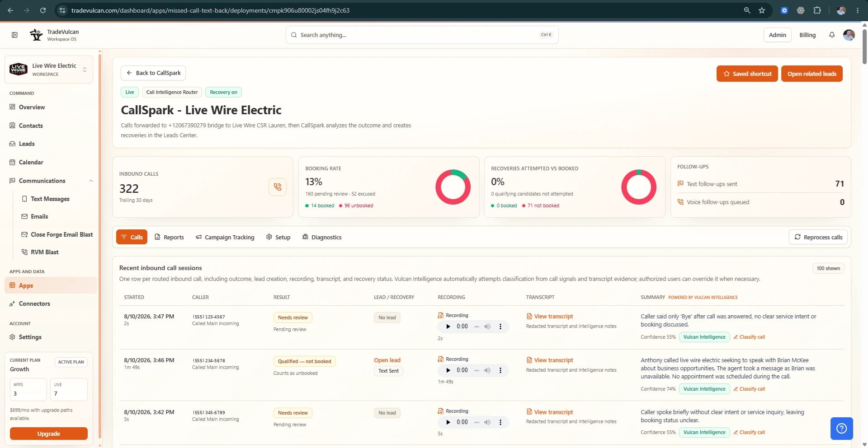Viewport: 868px width, 448px height.
Task: Open the Setup tab
Action: pyautogui.click(x=278, y=237)
